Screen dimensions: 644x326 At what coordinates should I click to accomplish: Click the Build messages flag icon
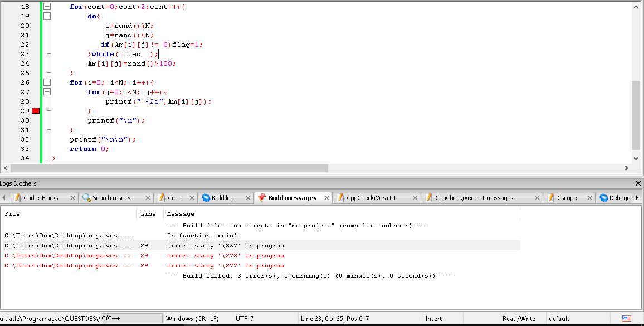click(x=262, y=198)
